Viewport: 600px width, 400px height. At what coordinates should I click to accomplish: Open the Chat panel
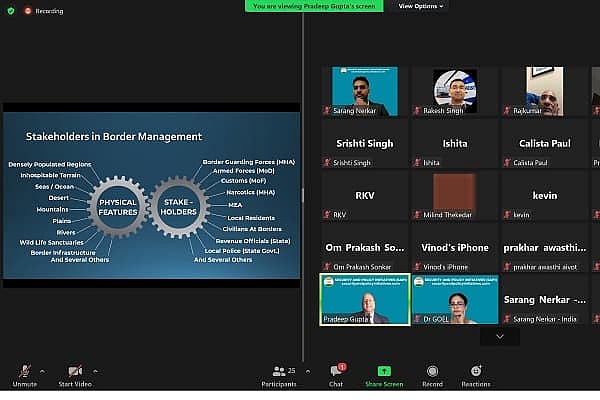(x=336, y=373)
